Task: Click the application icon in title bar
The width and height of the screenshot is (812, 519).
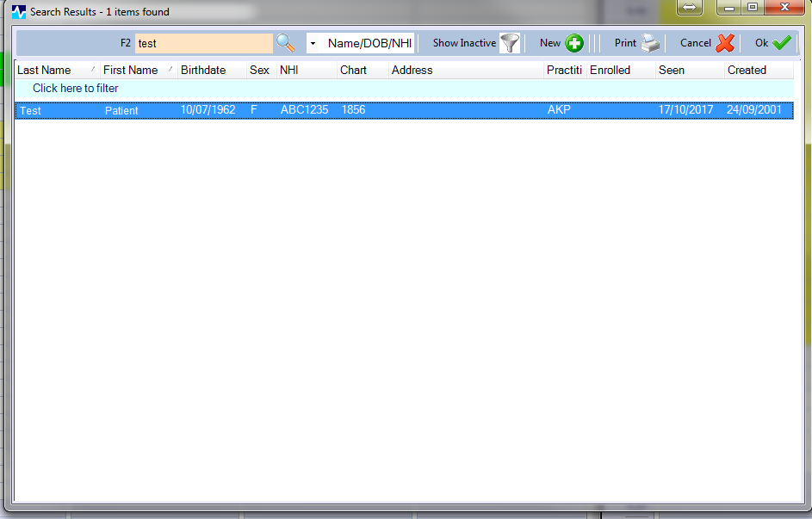Action: point(19,12)
